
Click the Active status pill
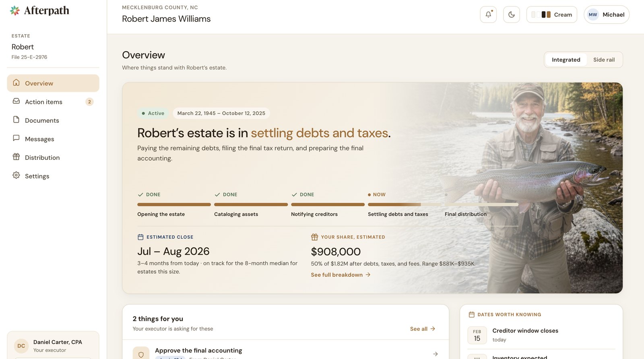(x=153, y=113)
